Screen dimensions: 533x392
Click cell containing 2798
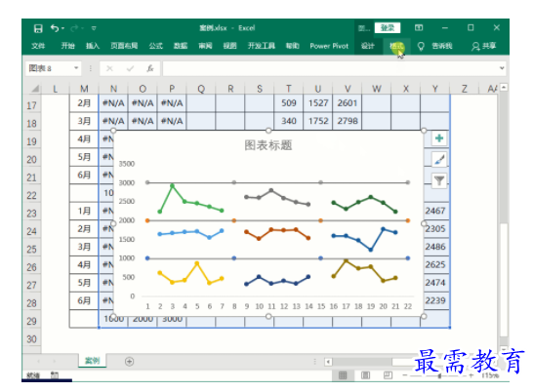click(x=348, y=121)
